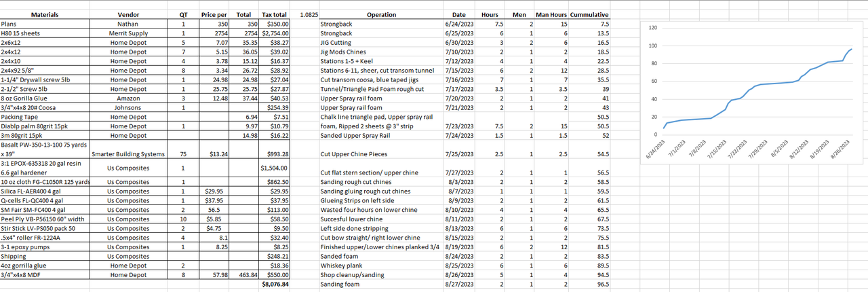
Task: Select the $248.21 shipping cost cell
Action: [x=275, y=257]
